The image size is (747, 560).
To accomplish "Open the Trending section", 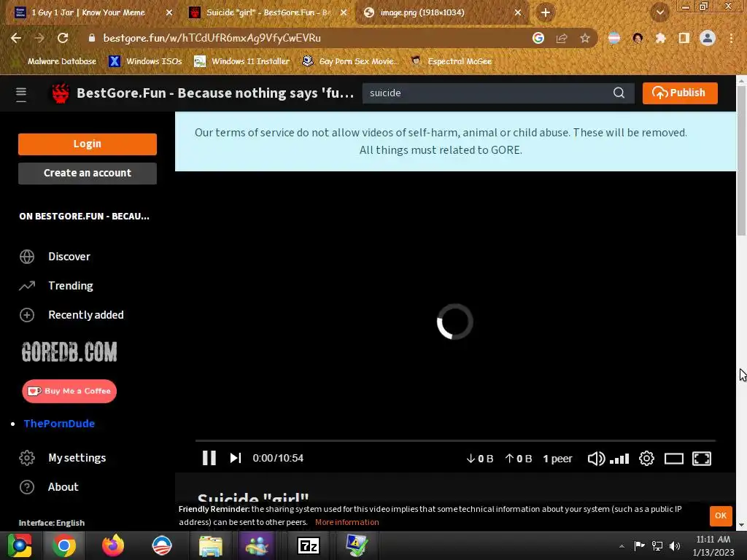I will [x=71, y=286].
